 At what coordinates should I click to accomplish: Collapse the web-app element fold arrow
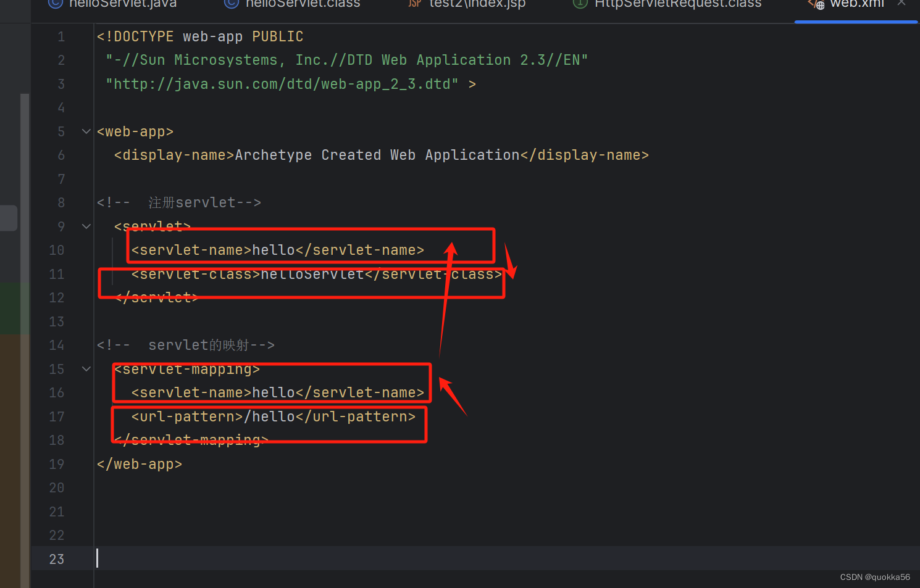pos(86,131)
